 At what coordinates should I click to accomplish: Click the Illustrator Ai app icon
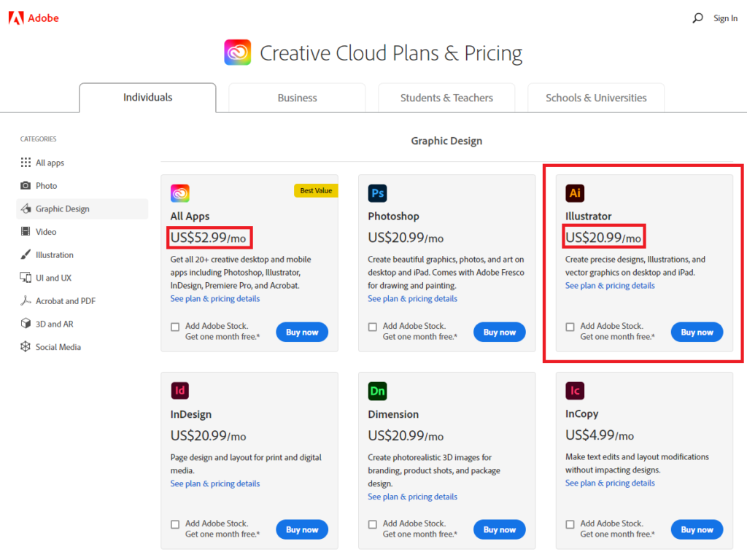[x=575, y=192]
